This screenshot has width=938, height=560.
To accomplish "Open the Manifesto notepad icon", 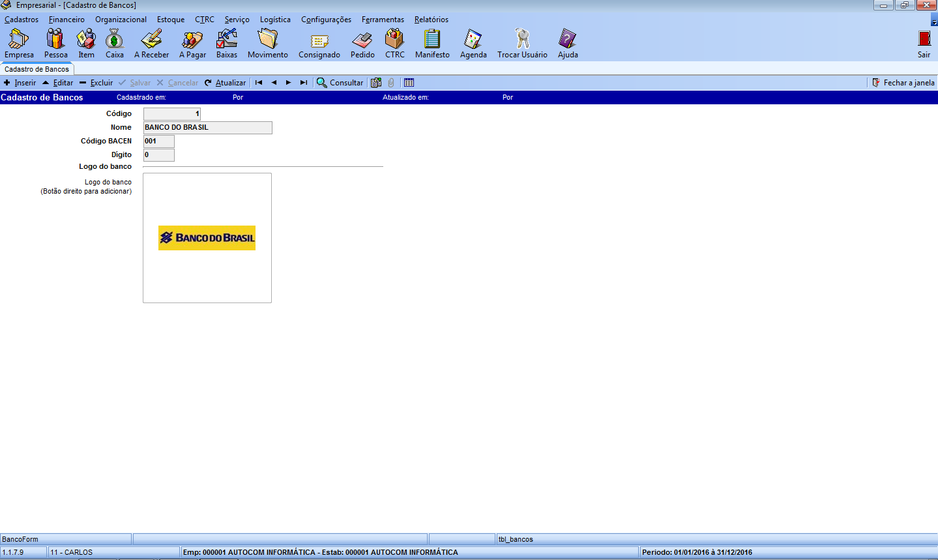I will tap(432, 40).
